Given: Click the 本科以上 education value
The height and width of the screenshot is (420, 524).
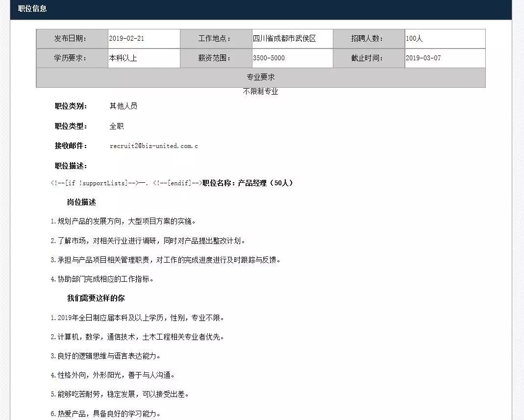Looking at the screenshot, I should pos(123,58).
